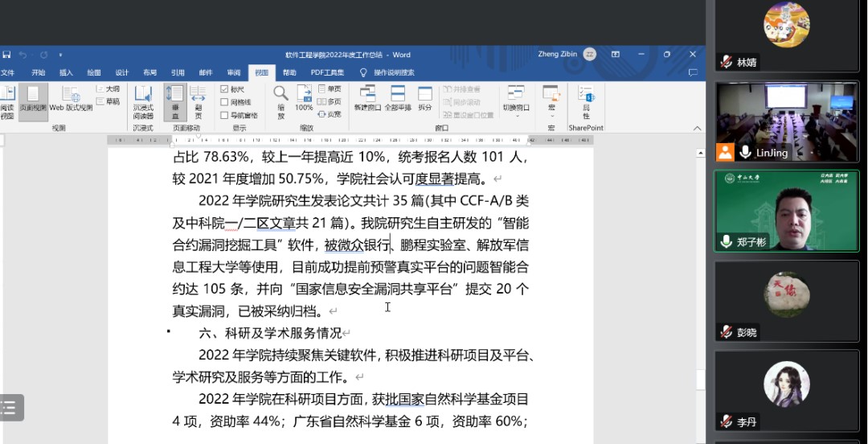
Task: Collapse the ribbon with the chevron arrow
Action: pos(697,128)
